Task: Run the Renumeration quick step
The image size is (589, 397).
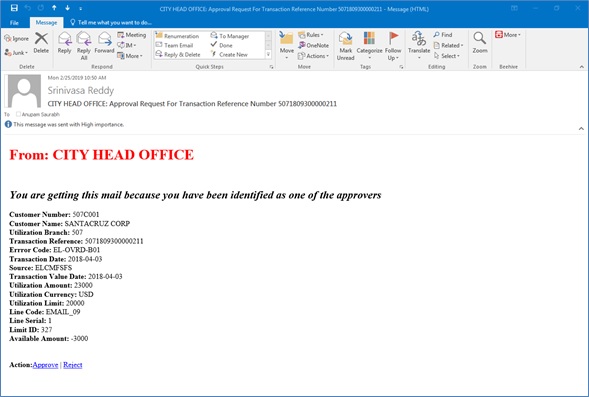Action: (177, 36)
